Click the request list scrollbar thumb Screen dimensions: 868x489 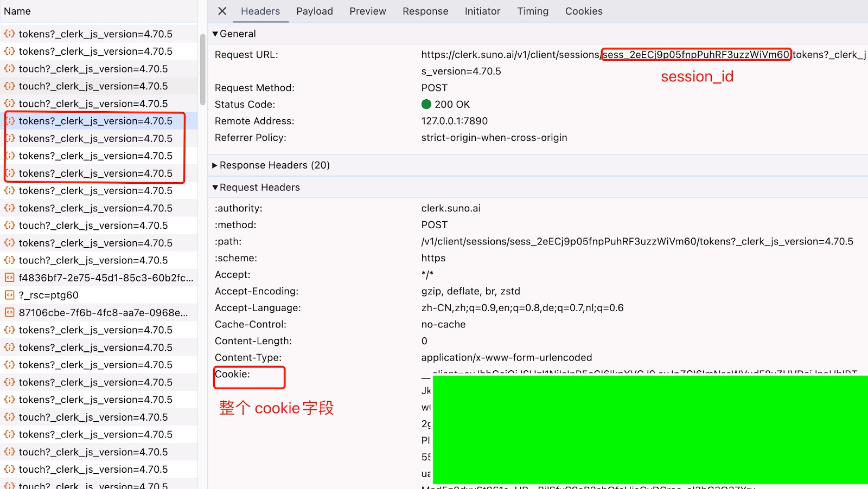tap(202, 69)
